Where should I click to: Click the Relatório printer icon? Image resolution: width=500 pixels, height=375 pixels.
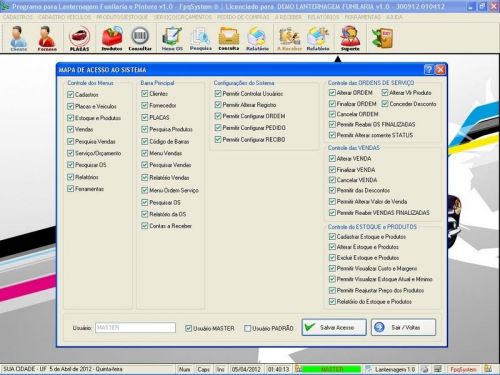coord(257,38)
